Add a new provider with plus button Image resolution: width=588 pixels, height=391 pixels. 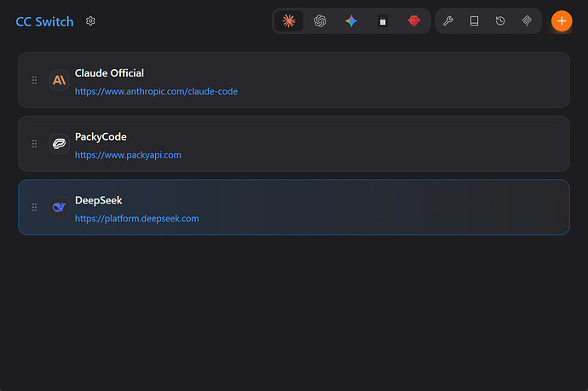pyautogui.click(x=562, y=21)
